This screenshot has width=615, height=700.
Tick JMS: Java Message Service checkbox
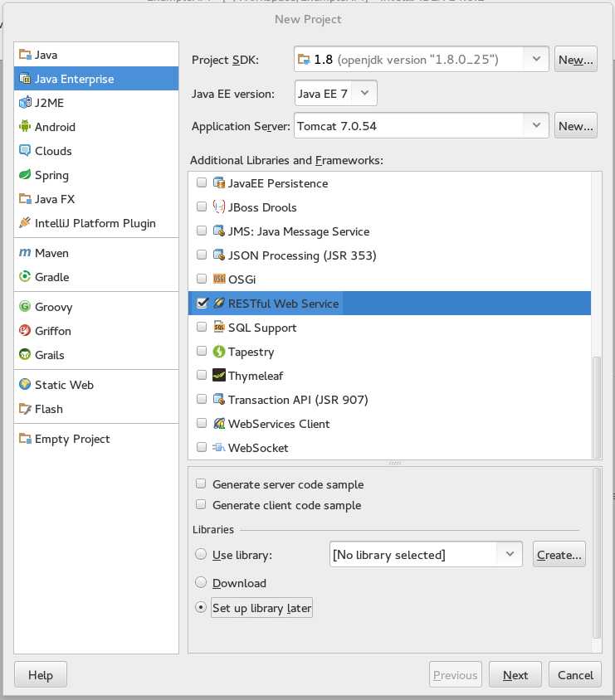[202, 231]
